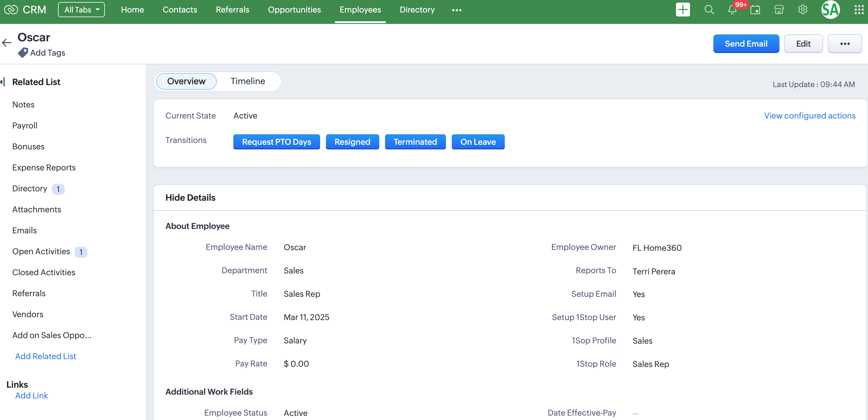The width and height of the screenshot is (868, 420).
Task: Open the marketplace store icon
Action: 779,10
